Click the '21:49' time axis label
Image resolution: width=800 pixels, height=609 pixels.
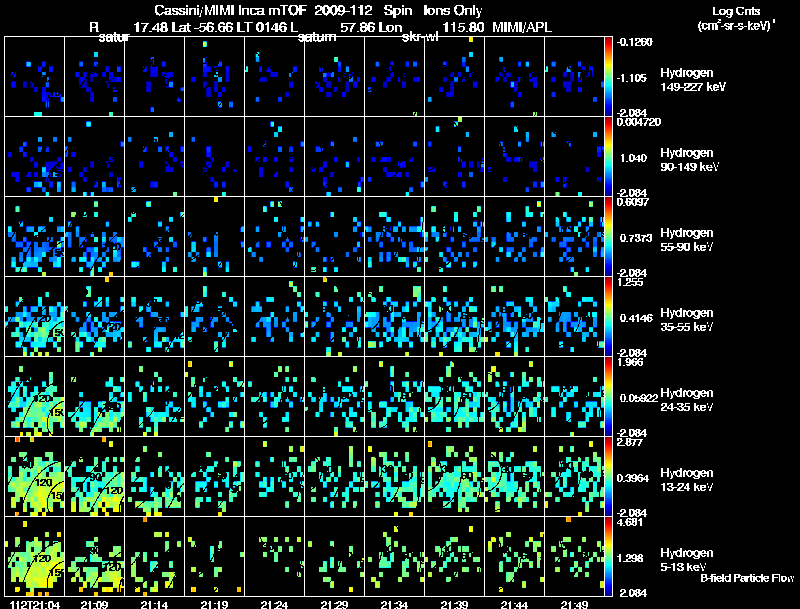click(574, 604)
